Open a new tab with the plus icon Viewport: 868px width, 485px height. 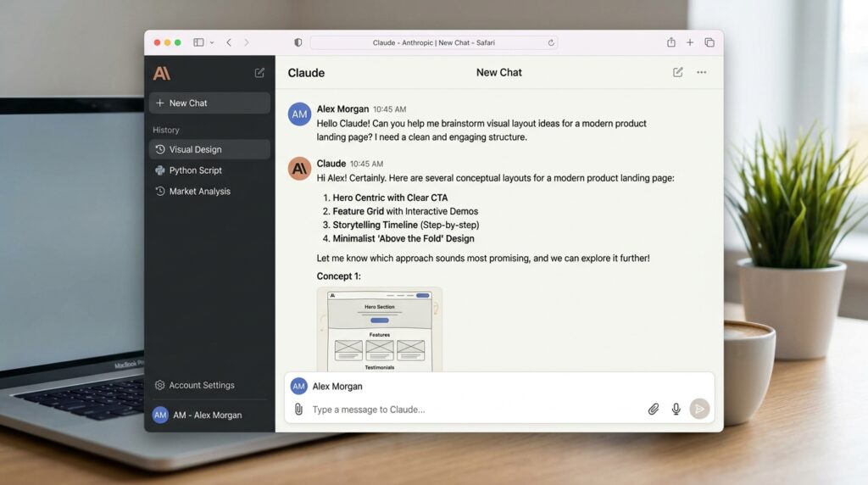(690, 42)
